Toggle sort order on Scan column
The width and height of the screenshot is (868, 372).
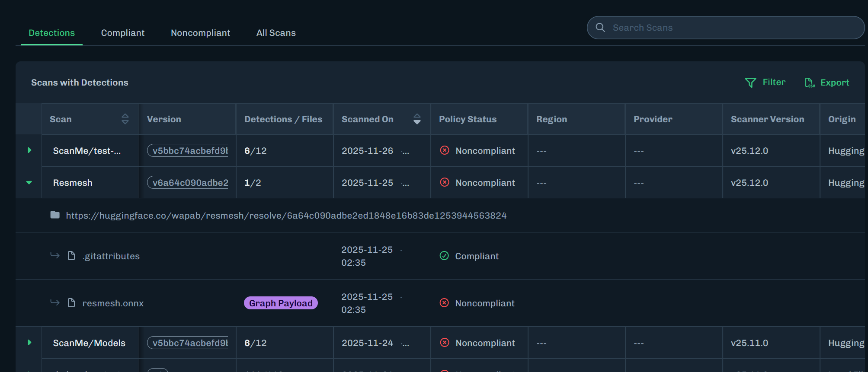125,119
